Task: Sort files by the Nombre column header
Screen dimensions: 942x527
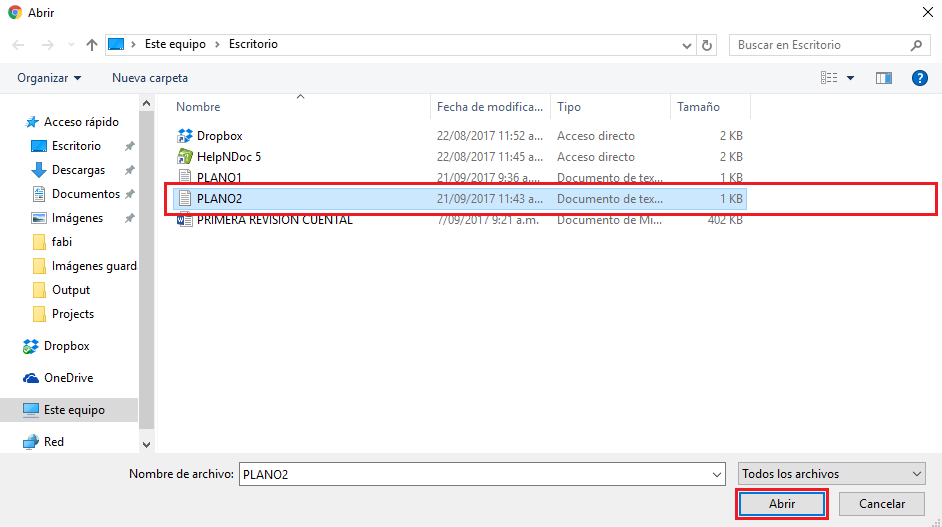Action: tap(199, 107)
